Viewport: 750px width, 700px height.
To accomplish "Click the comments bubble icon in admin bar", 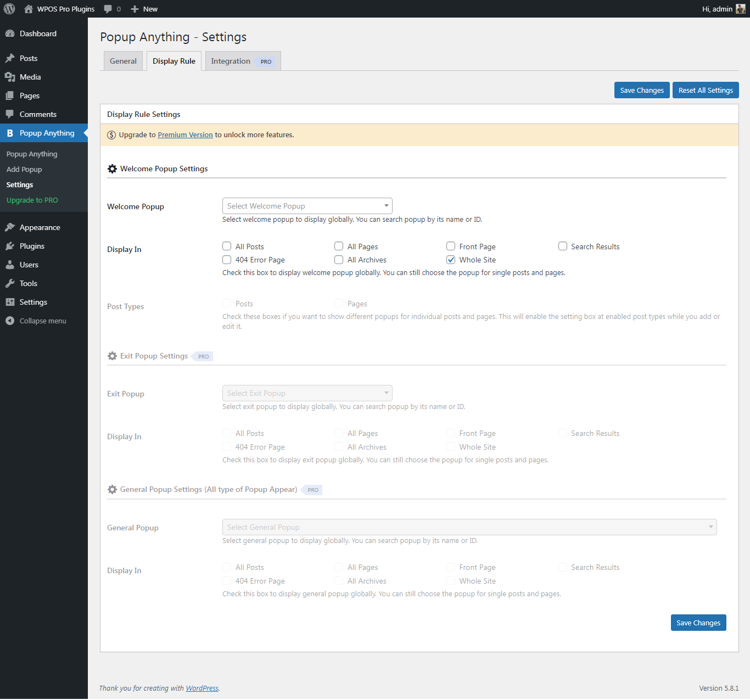I will [108, 9].
